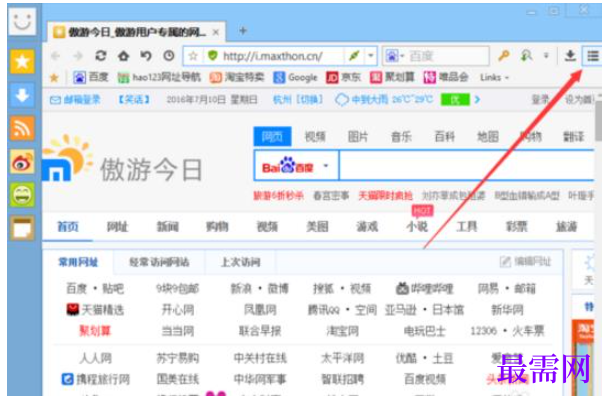Open Baidu search engine logo dropdown

point(296,166)
